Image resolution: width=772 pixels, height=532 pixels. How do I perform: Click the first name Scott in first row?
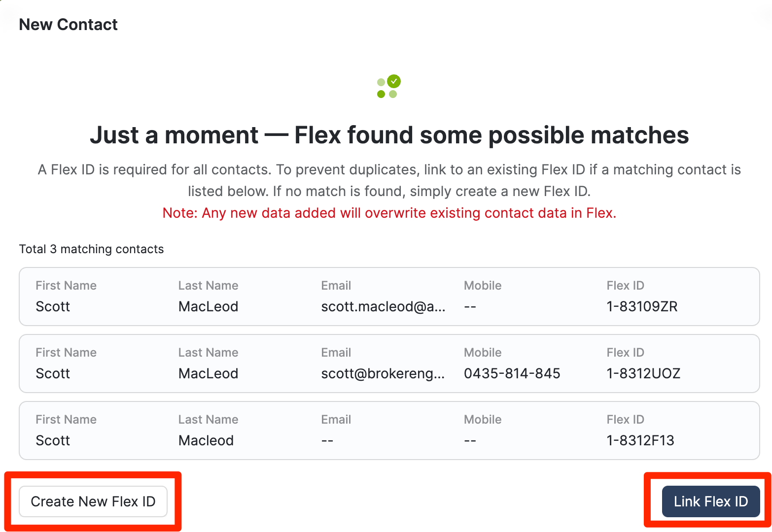coord(53,306)
